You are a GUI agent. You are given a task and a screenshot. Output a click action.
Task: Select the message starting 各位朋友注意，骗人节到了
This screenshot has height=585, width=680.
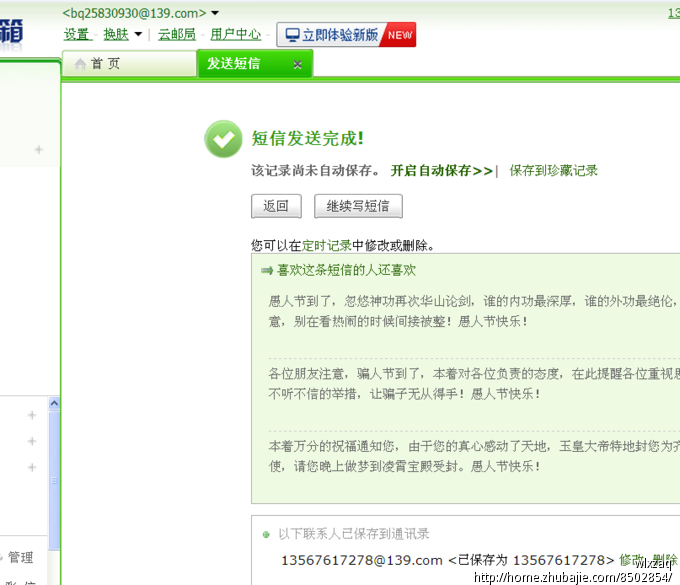point(474,383)
